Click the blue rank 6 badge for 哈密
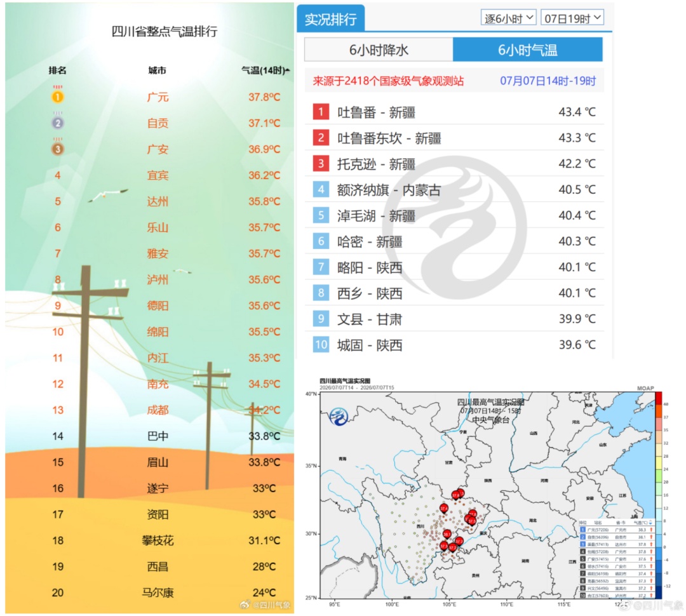This screenshot has width=686, height=616. (x=321, y=241)
